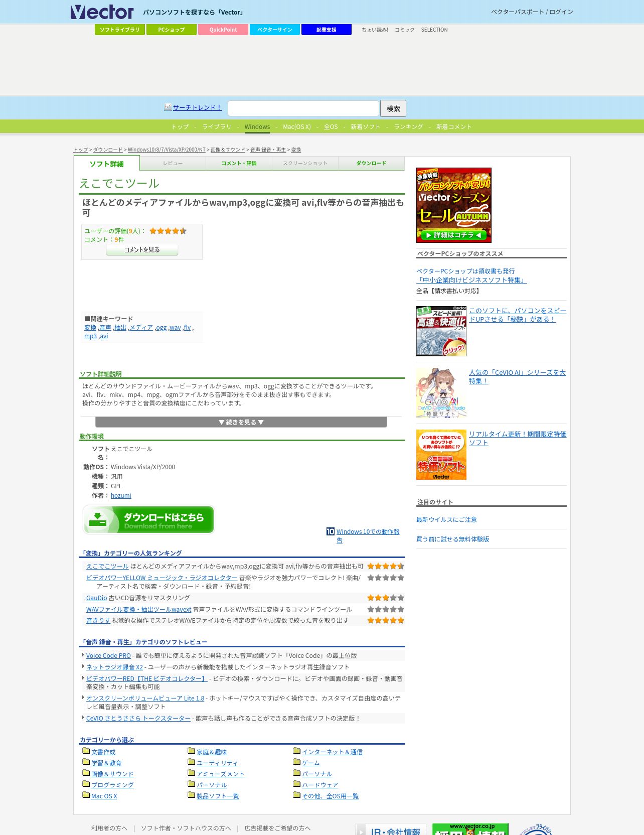Open GauDio ranking link
The width and height of the screenshot is (644, 835).
[96, 598]
